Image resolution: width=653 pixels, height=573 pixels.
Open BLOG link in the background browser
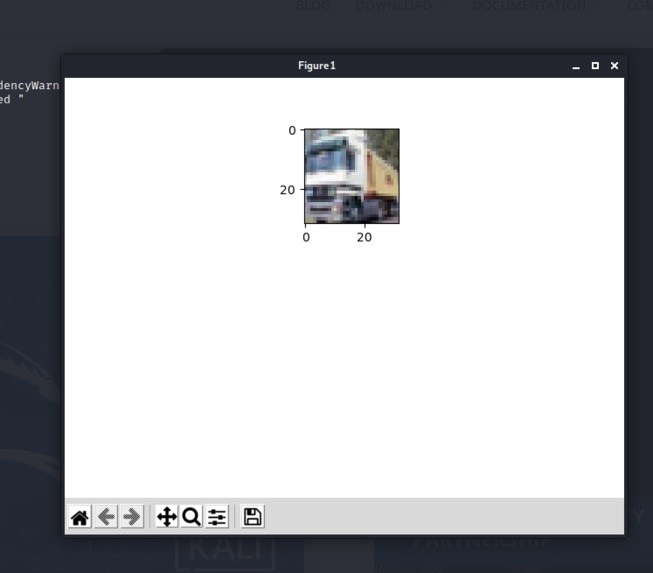pyautogui.click(x=314, y=5)
